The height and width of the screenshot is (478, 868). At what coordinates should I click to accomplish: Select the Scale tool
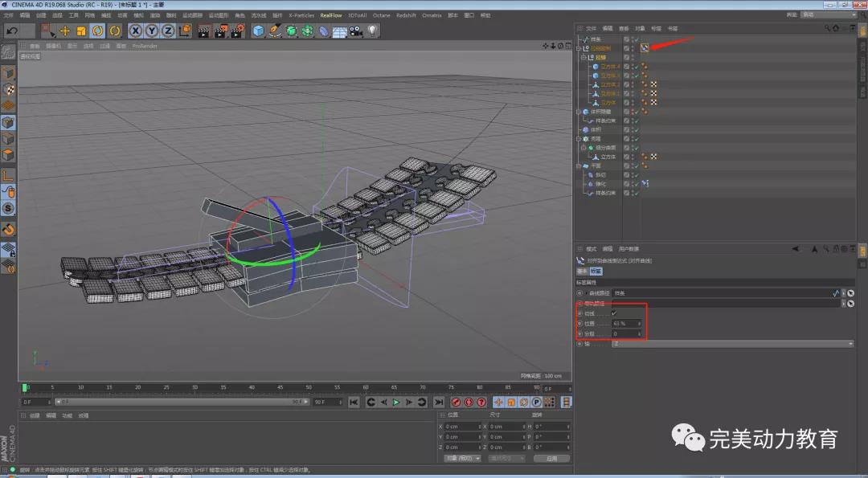pyautogui.click(x=81, y=31)
